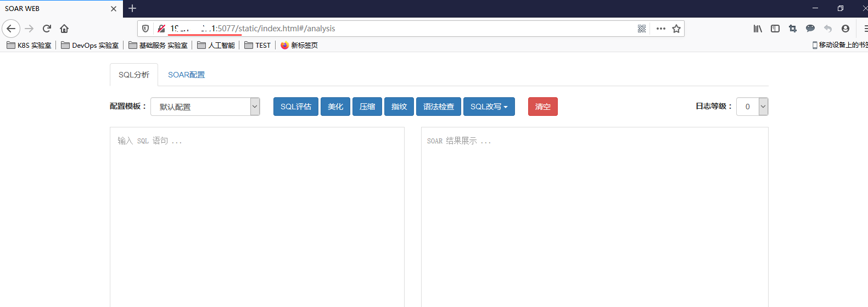Click the 语法检查 button
The width and height of the screenshot is (868, 307).
coord(438,107)
